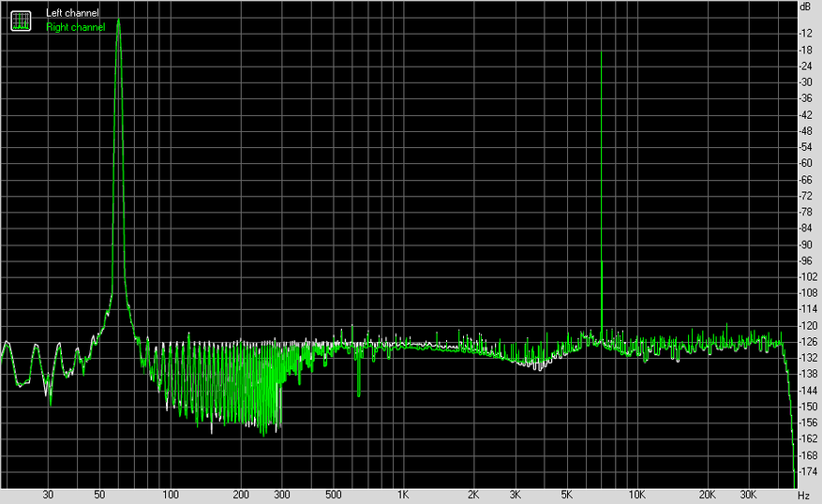Click the "-90" dB axis value

806,245
